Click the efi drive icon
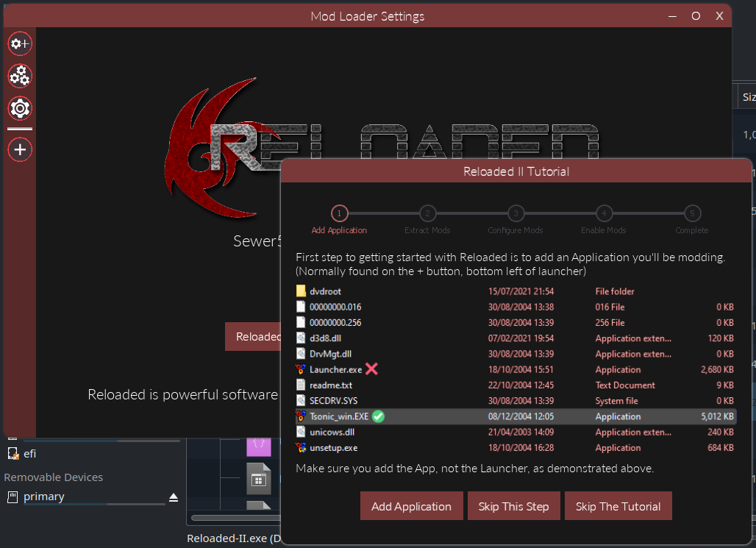756x548 pixels. click(13, 453)
